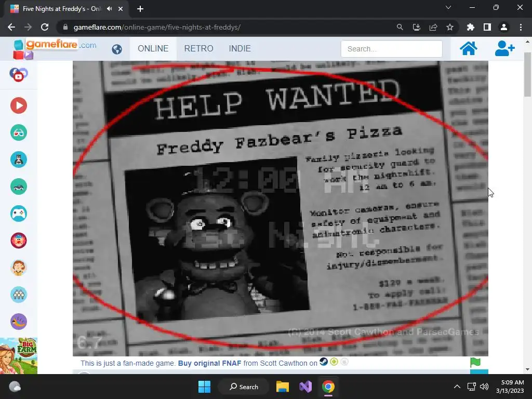532x399 pixels.
Task: Open the red play button category
Action: point(19,105)
